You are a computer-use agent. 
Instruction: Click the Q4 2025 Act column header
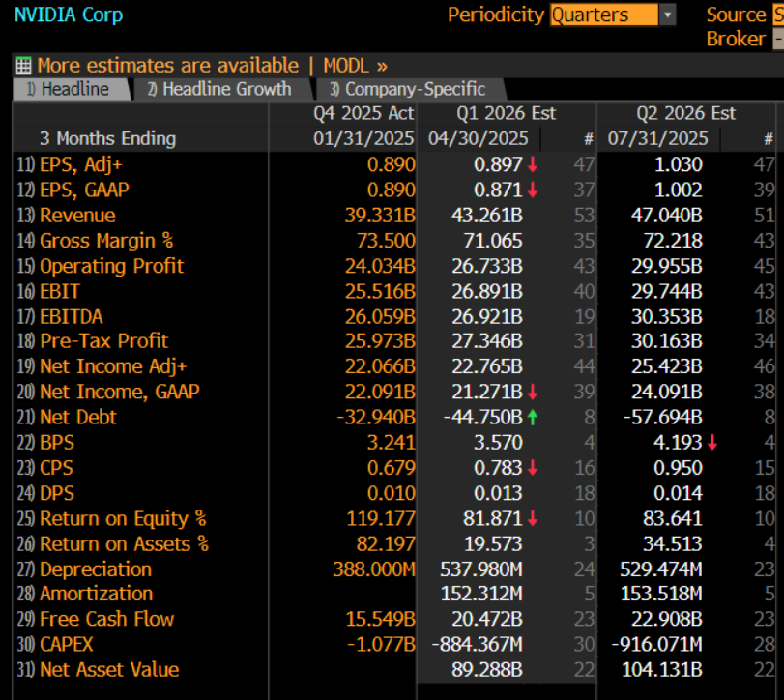[363, 113]
